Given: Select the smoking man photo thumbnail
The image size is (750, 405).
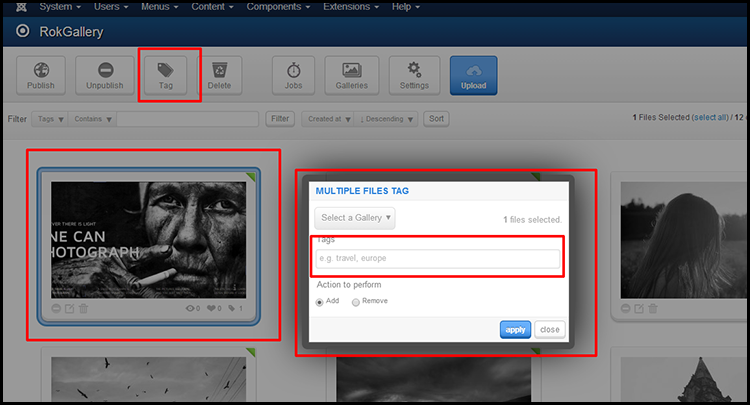Looking at the screenshot, I should click(149, 240).
